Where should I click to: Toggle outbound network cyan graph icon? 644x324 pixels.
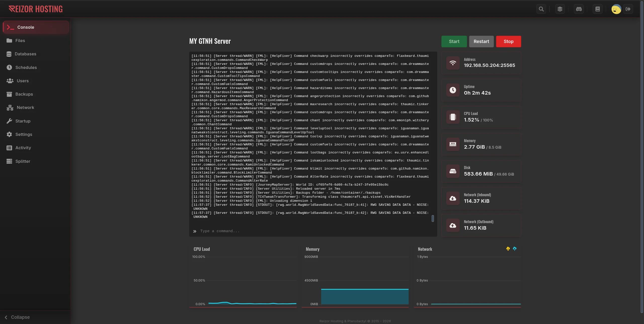coord(515,249)
